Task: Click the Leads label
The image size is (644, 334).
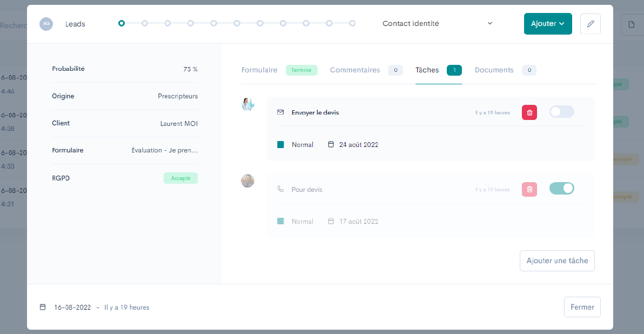Action: click(x=75, y=24)
